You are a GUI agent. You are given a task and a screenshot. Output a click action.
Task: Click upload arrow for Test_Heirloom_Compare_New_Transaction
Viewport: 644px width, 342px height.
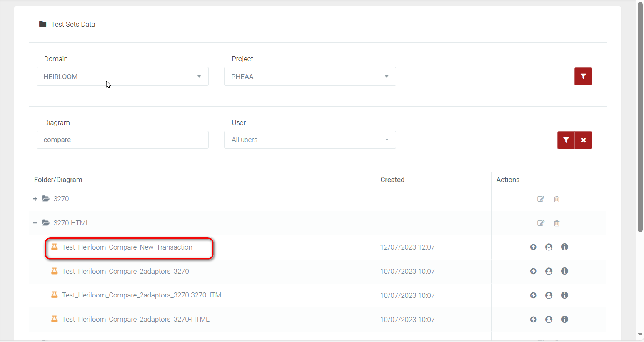pyautogui.click(x=533, y=247)
